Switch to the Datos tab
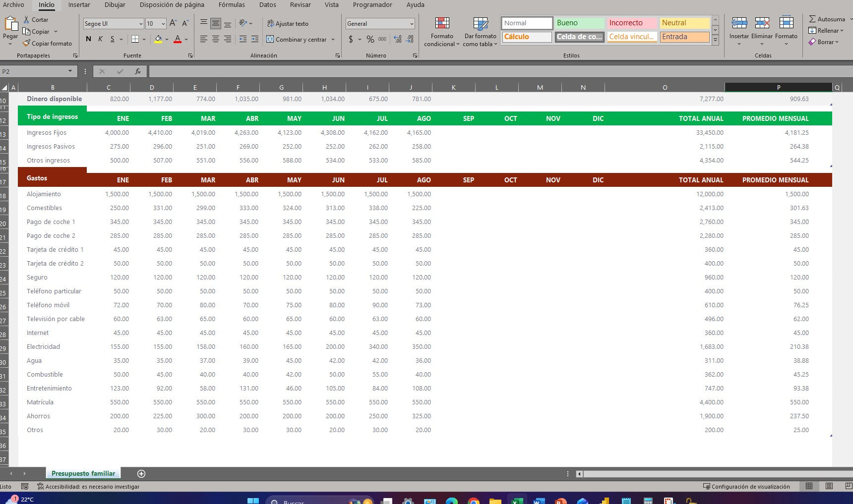Viewport: 853px width, 504px height. pyautogui.click(x=267, y=5)
